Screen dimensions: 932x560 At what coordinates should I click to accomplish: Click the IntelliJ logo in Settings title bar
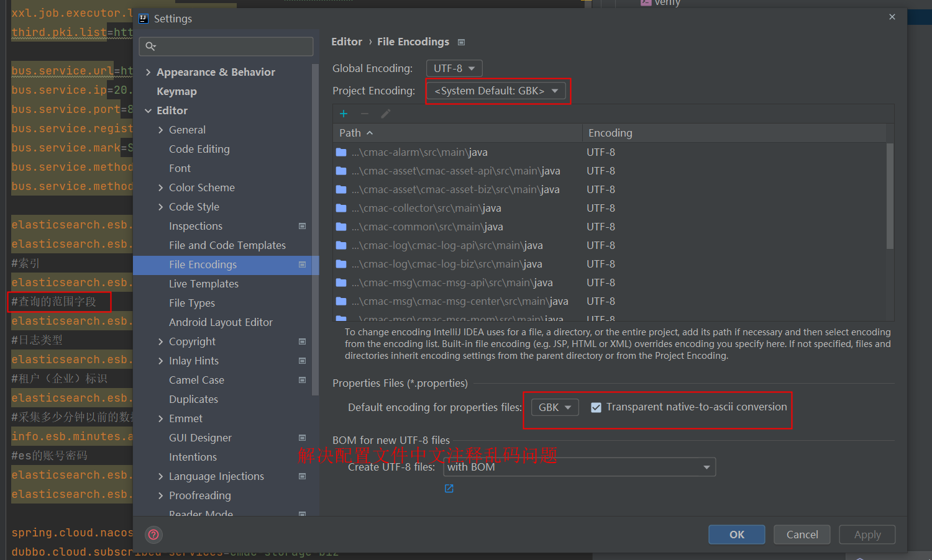(x=144, y=19)
